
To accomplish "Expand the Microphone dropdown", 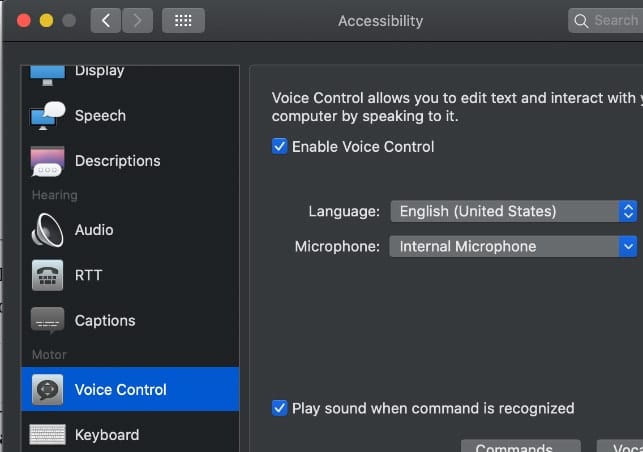I will 513,246.
